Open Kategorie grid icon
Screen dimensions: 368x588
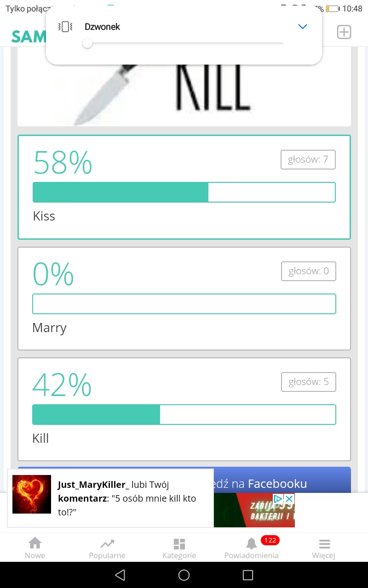click(x=179, y=548)
